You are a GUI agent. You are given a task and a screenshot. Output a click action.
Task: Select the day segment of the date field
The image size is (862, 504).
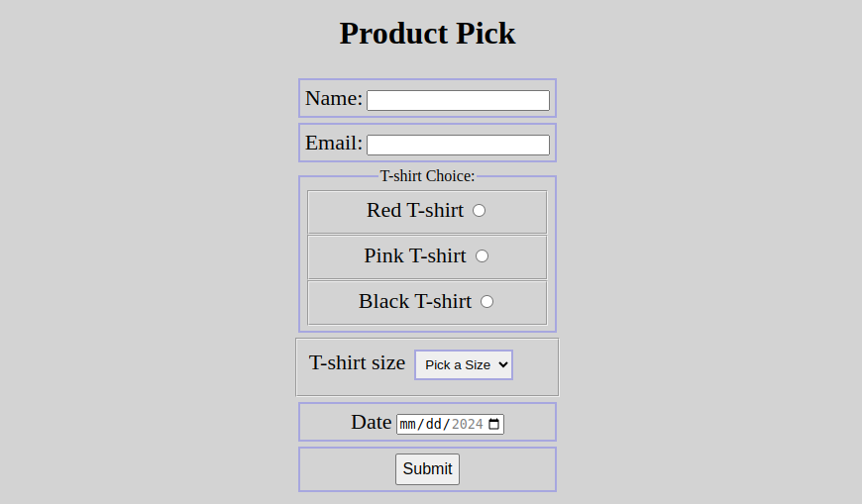pyautogui.click(x=434, y=424)
